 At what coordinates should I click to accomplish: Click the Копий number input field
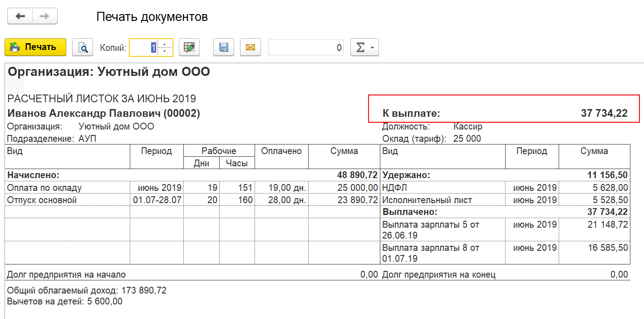[143, 47]
